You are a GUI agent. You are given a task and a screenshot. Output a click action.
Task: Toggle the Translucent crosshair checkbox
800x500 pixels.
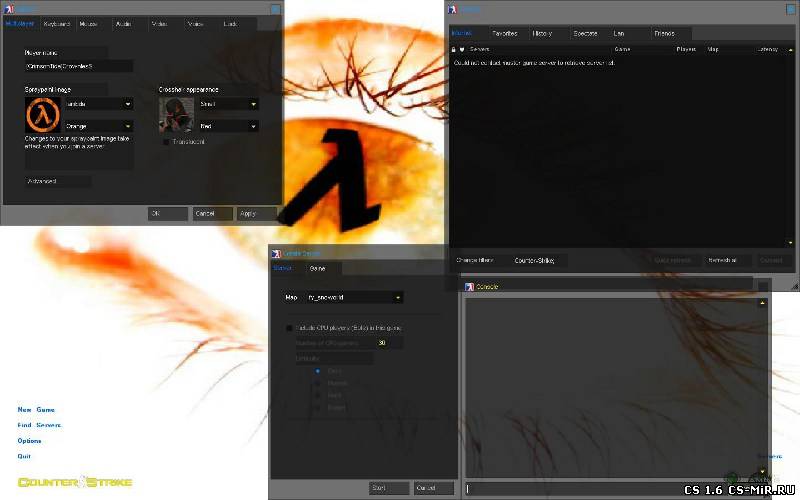(166, 142)
